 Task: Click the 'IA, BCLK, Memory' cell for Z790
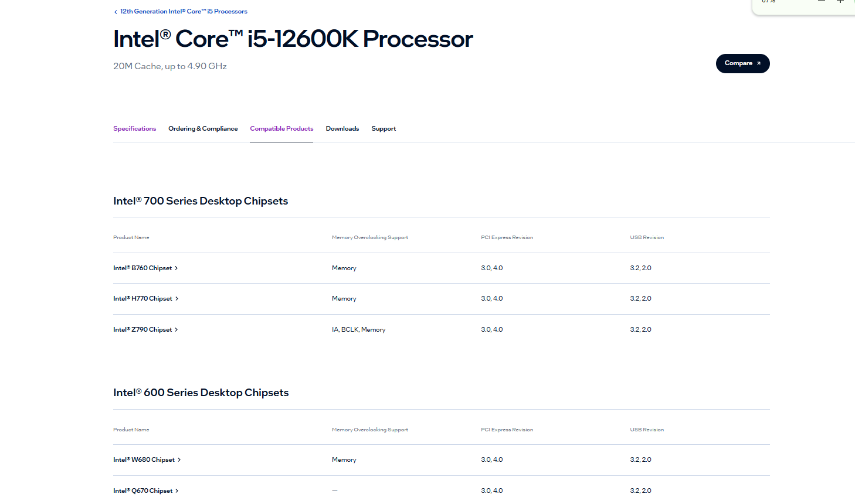[x=359, y=329]
